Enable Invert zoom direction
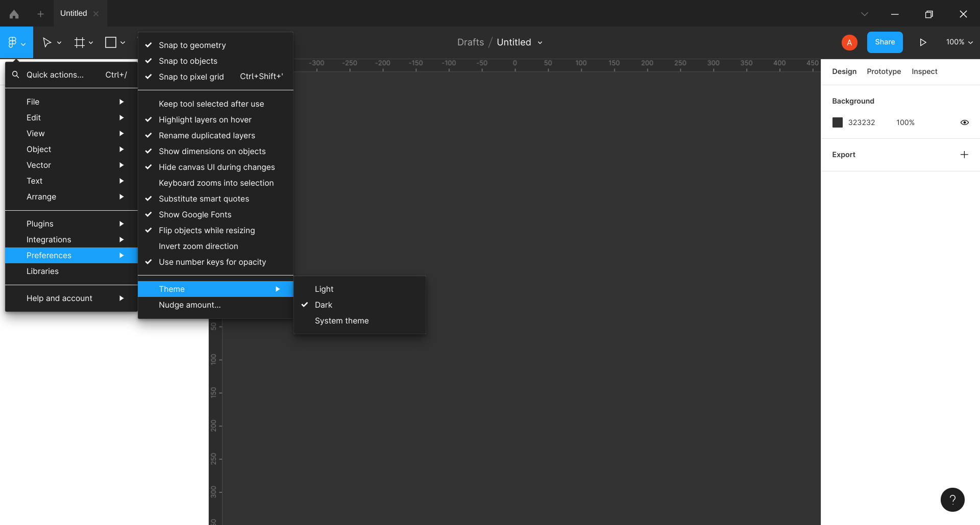Image resolution: width=980 pixels, height=525 pixels. click(198, 246)
